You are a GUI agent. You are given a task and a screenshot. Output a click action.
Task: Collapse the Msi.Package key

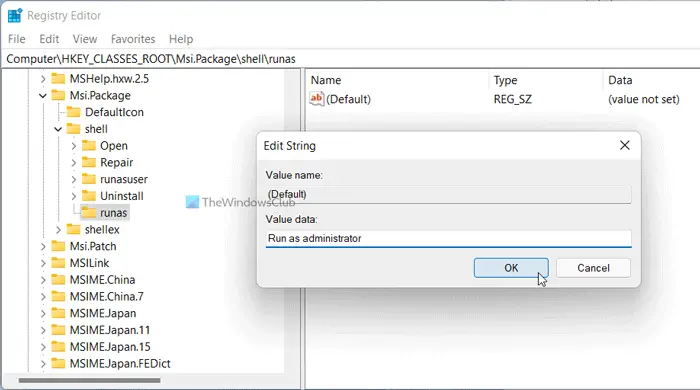[43, 95]
